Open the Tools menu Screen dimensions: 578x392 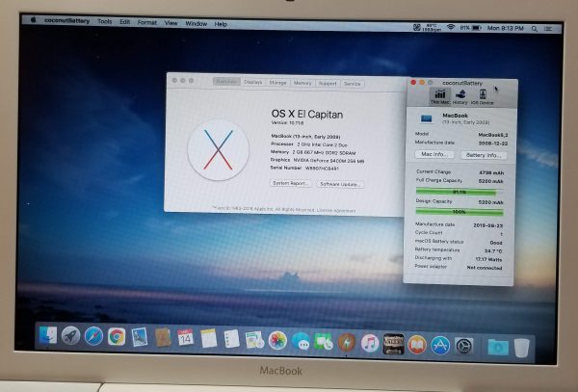[x=104, y=22]
